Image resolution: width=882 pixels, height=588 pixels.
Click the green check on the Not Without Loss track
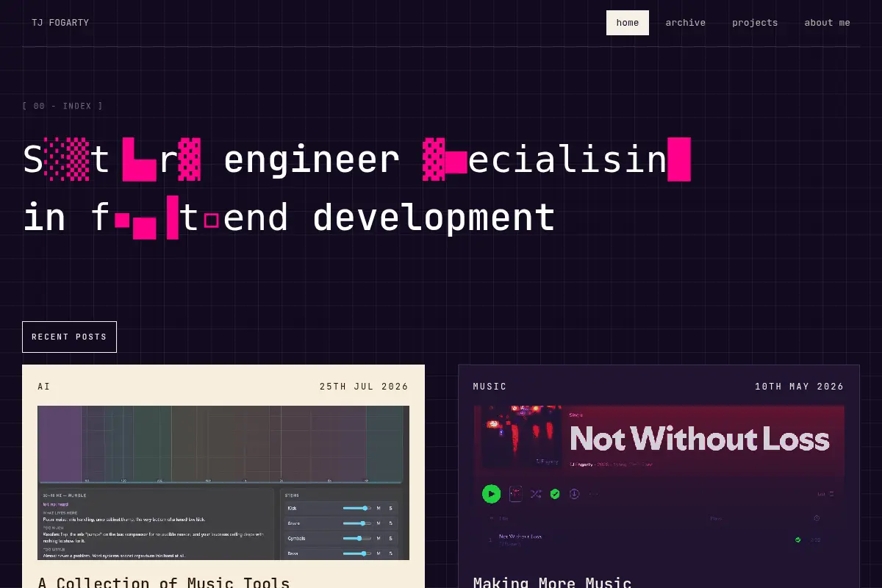point(797,539)
